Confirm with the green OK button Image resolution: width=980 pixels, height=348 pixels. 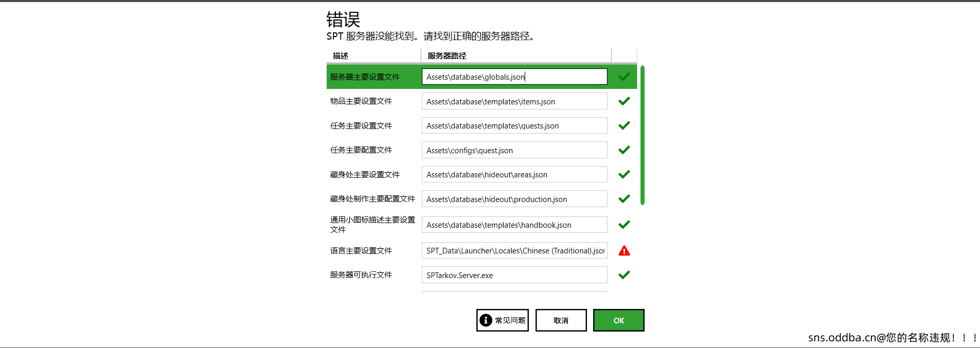tap(619, 320)
